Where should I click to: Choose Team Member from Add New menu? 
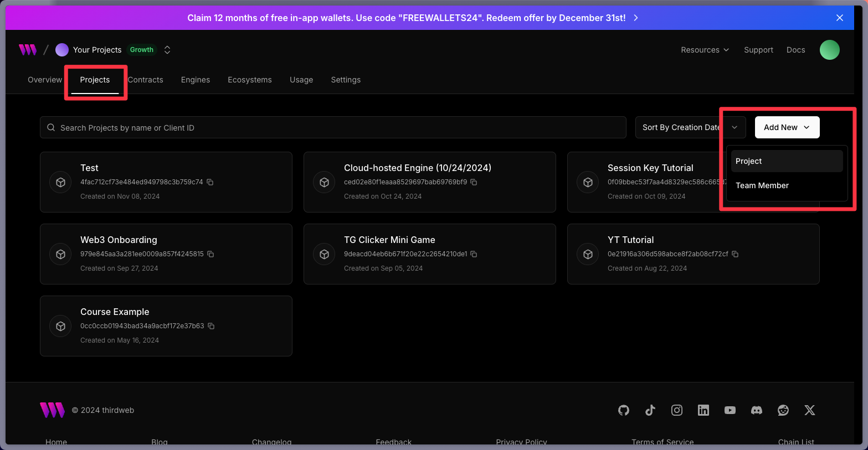click(787, 185)
